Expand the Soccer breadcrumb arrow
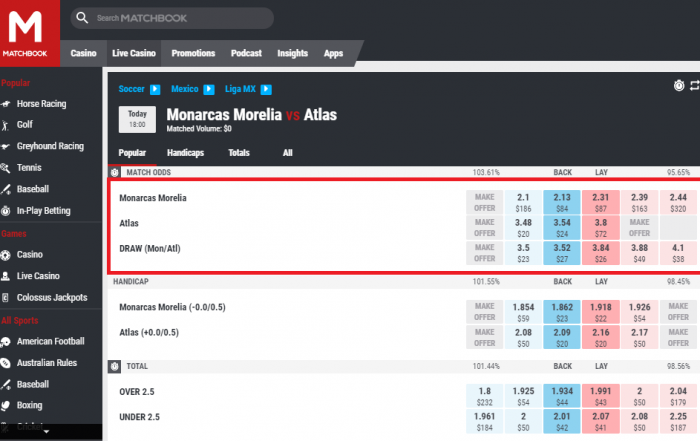Viewport: 700px width, 441px height. click(155, 89)
